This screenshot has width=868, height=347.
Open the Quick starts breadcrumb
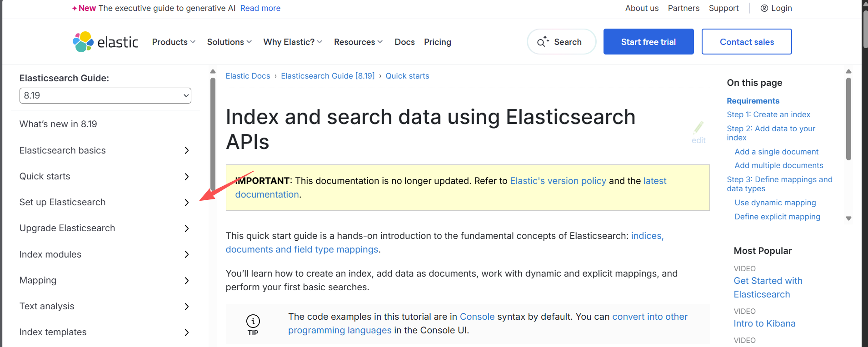[x=407, y=76]
